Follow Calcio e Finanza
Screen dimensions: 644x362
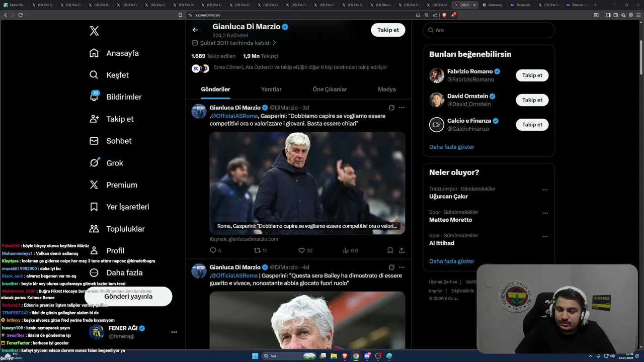tap(532, 125)
